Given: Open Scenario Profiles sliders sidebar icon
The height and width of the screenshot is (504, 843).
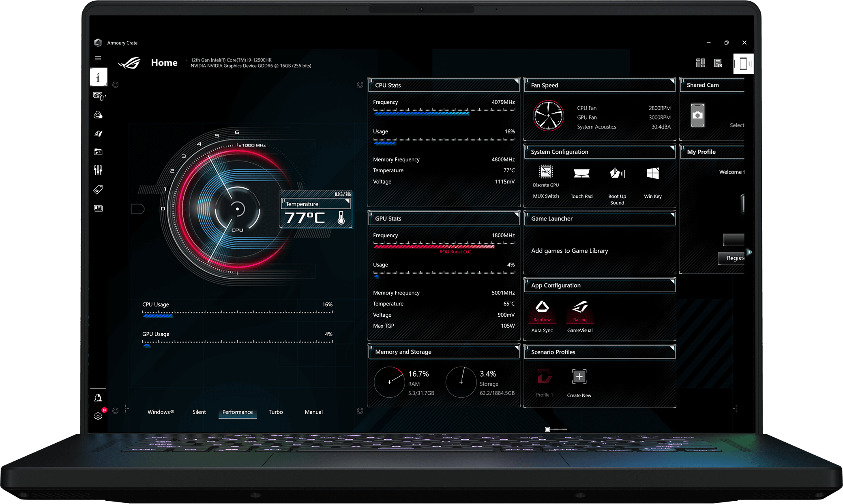Looking at the screenshot, I should (98, 170).
